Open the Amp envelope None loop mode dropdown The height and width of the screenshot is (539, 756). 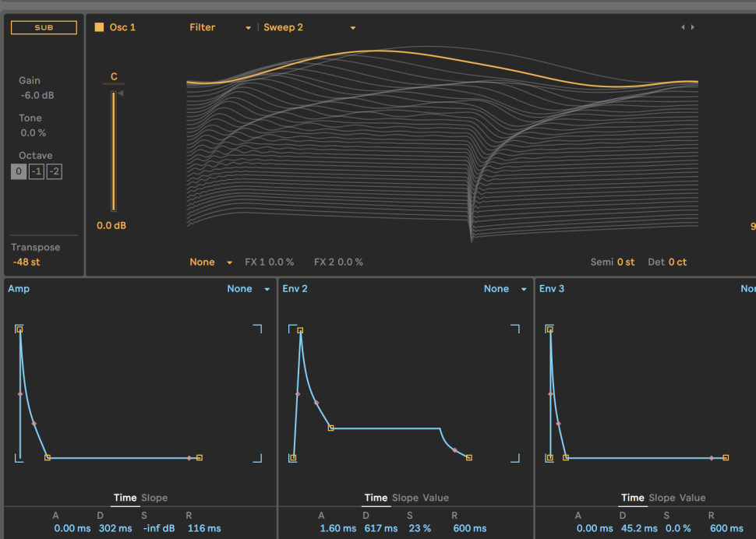pyautogui.click(x=249, y=289)
